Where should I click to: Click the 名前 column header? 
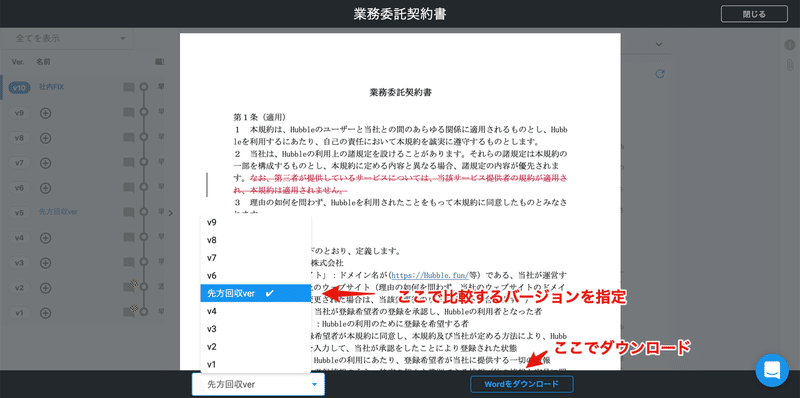coord(43,62)
